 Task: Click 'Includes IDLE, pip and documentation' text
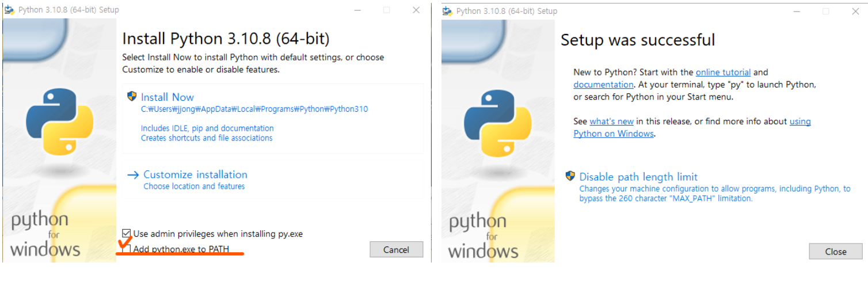207,128
